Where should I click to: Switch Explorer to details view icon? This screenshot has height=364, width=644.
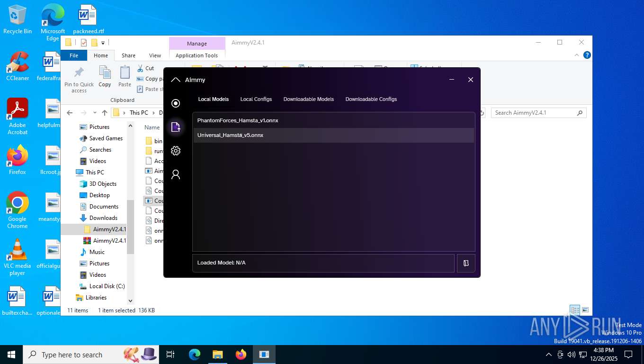pos(575,310)
